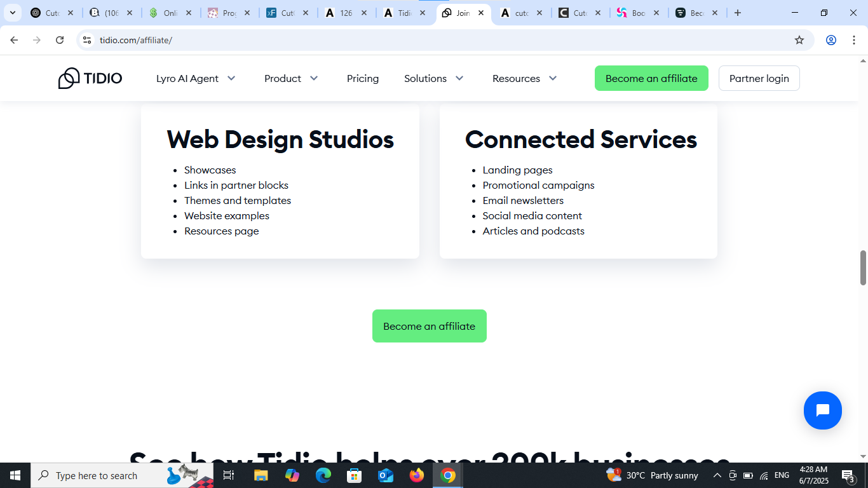The height and width of the screenshot is (488, 868).
Task: Click header Become an affiliate button
Action: 651,78
